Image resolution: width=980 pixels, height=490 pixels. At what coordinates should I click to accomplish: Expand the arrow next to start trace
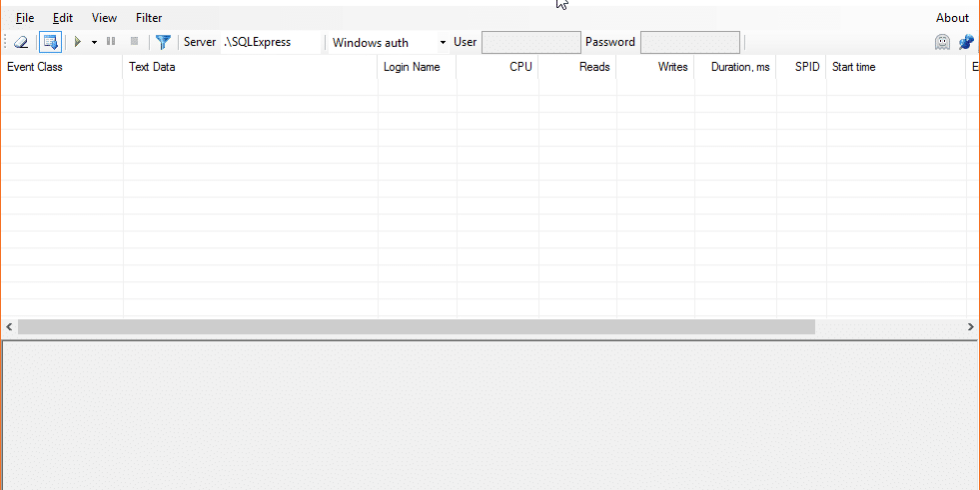(94, 42)
